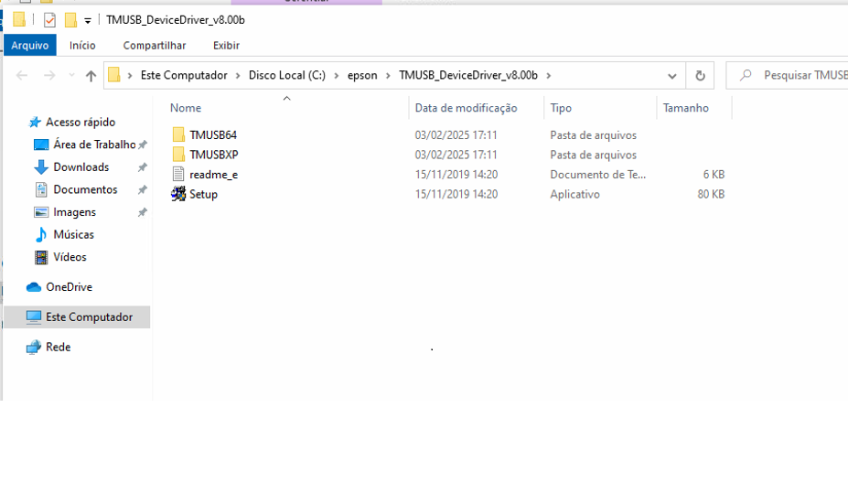
Task: Select the TMUSB64 folder icon
Action: [178, 134]
